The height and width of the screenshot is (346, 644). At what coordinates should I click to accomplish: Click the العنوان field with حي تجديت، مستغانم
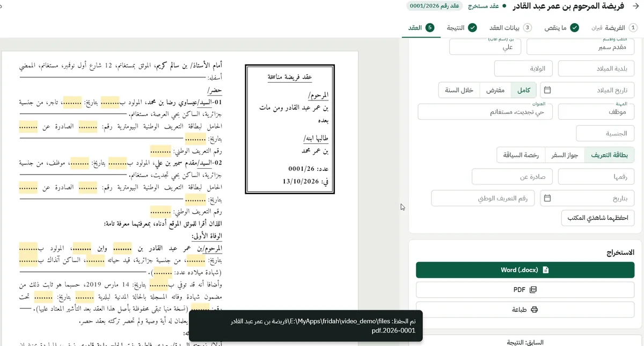coord(486,112)
